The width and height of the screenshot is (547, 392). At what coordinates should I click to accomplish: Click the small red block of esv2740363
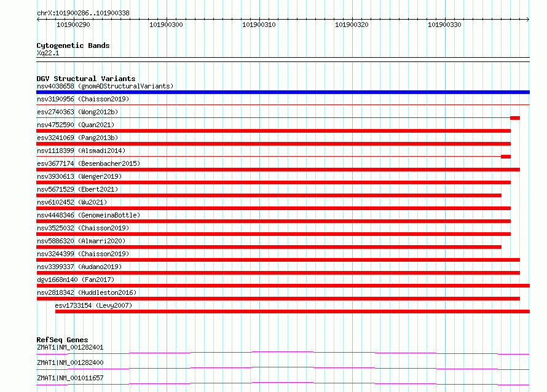point(515,118)
